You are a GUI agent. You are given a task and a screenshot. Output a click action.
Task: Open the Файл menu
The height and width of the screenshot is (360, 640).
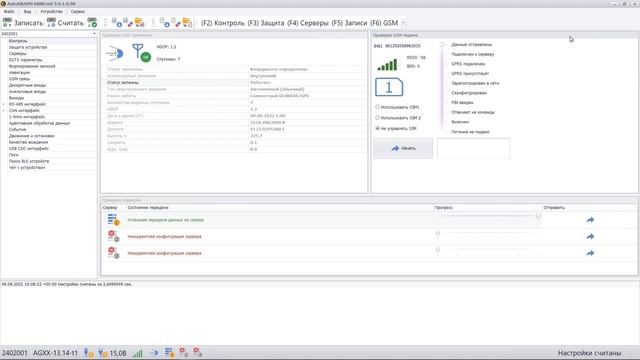point(9,11)
